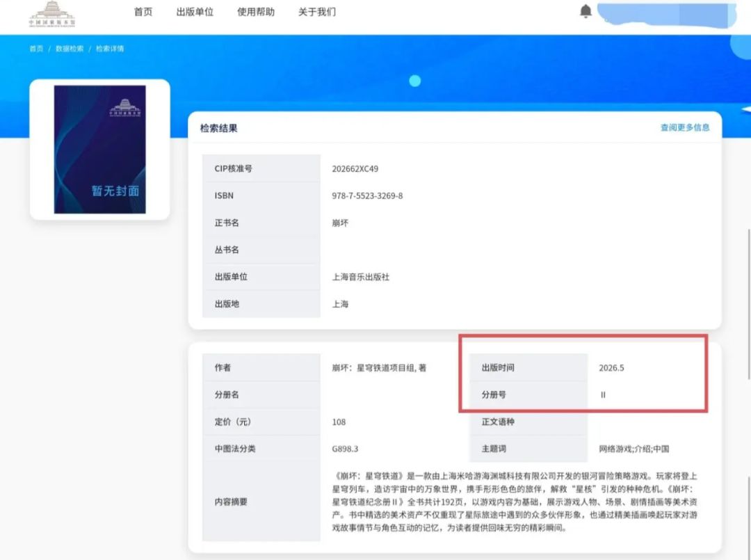Click the book title value 崩坏
751x560 pixels.
340,223
